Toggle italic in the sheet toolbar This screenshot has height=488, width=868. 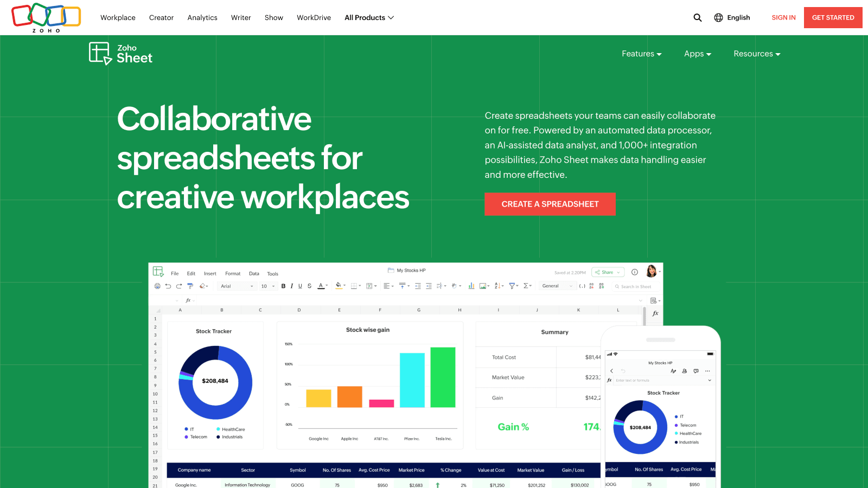(292, 286)
